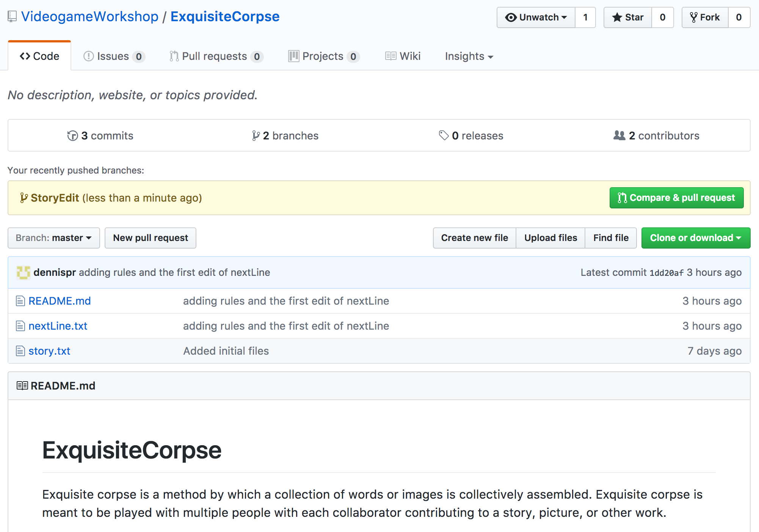Expand the Insights dropdown
The height and width of the screenshot is (532, 759).
pos(469,56)
